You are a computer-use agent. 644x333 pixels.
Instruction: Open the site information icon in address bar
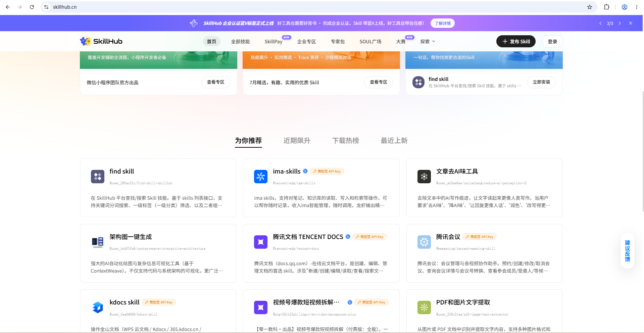[x=47, y=7]
